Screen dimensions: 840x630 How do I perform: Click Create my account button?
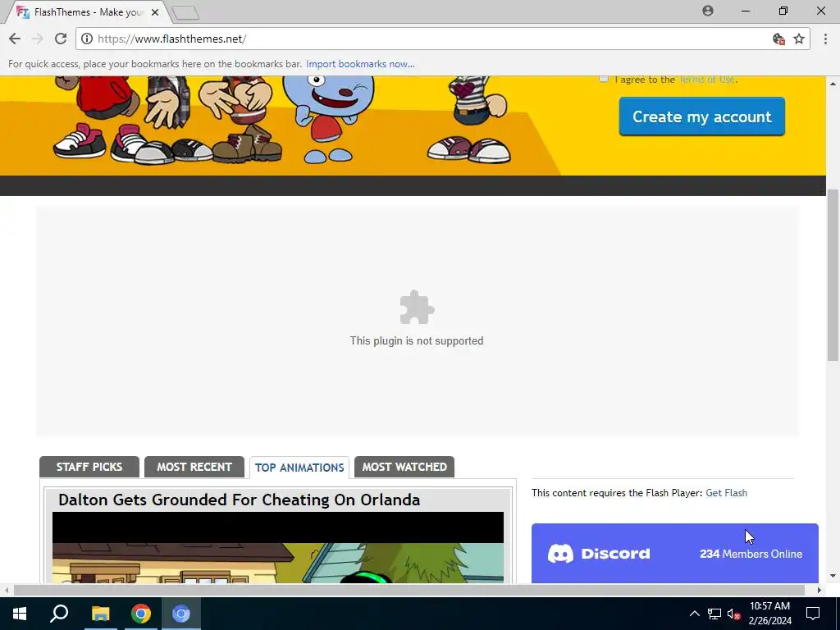tap(702, 116)
